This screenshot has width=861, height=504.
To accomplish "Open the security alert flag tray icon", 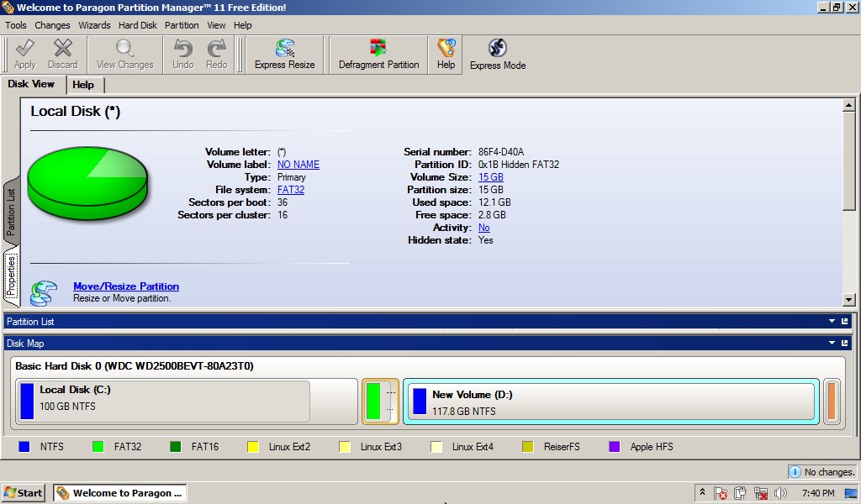I will [721, 493].
